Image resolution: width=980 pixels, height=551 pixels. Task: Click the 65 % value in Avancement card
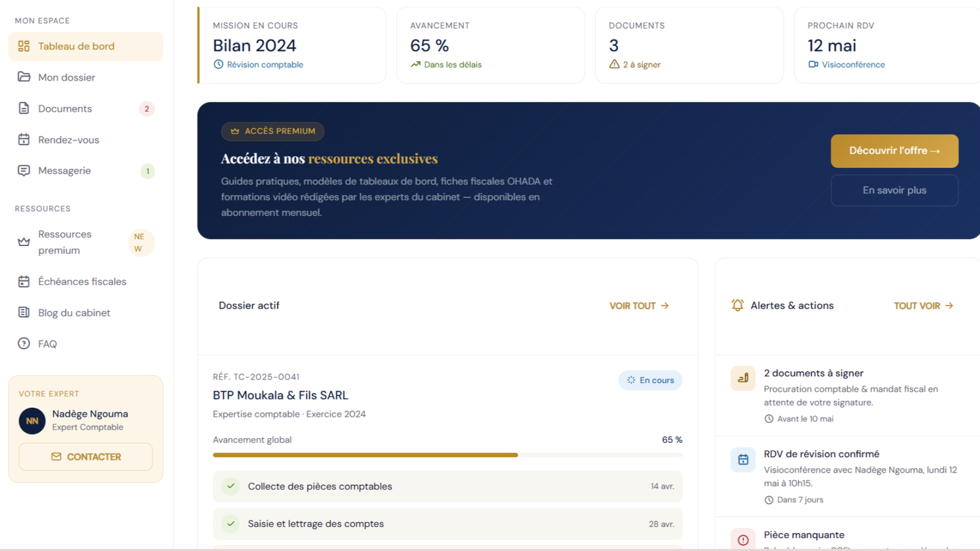click(429, 46)
